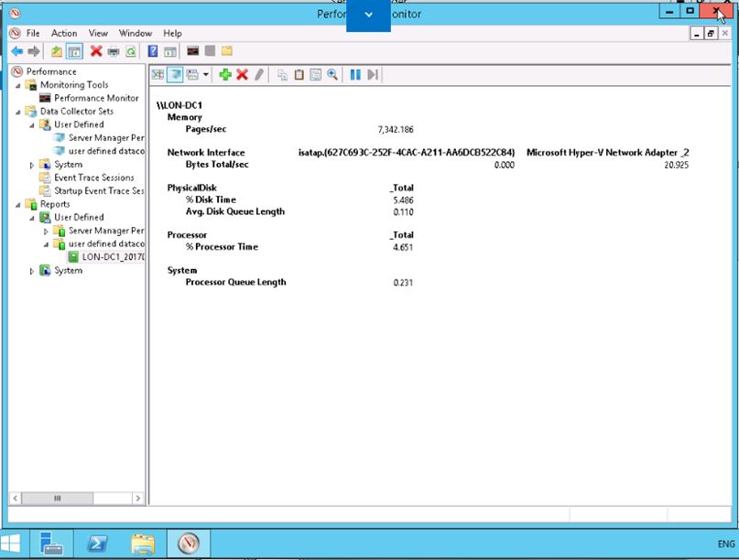Viewport: 739px width, 560px height.
Task: Expand the System node under Data Collector Sets
Action: click(x=33, y=166)
